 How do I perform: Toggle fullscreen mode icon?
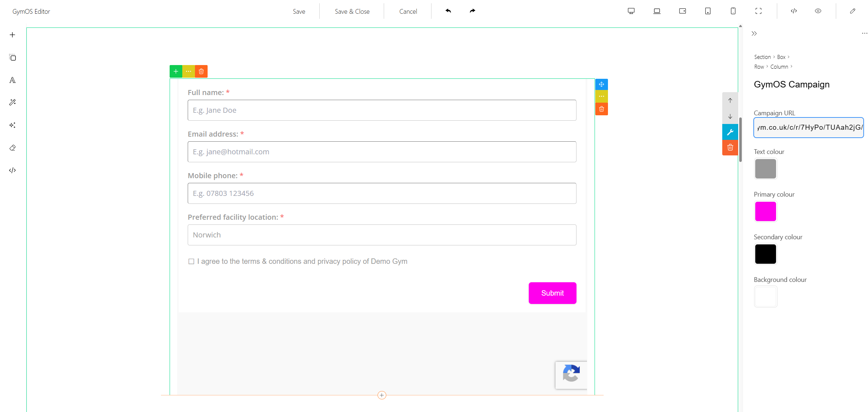758,11
